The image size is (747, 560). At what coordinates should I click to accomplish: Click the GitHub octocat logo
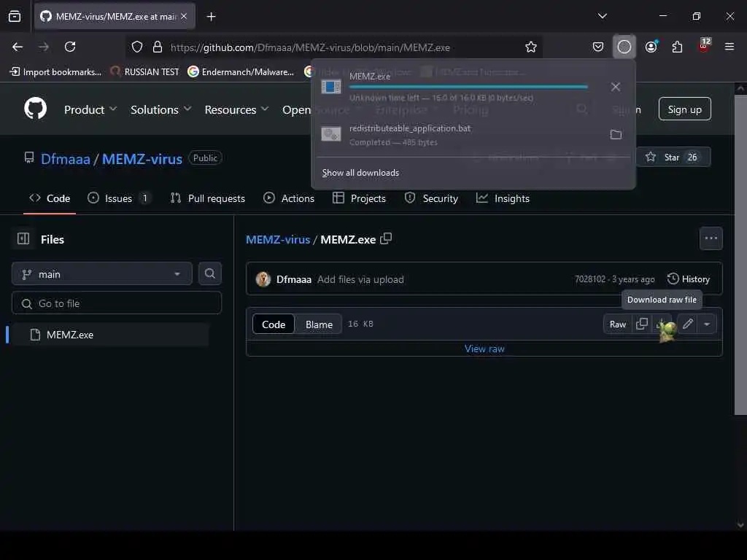coord(36,109)
